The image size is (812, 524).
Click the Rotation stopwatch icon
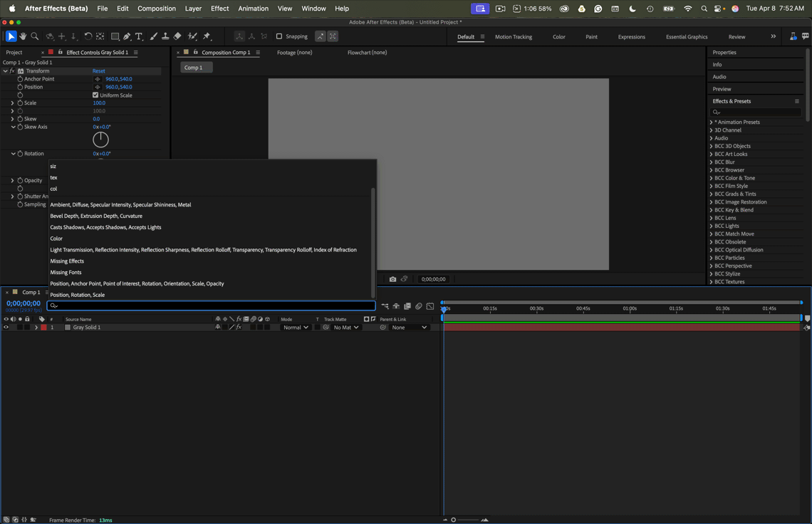[20, 154]
